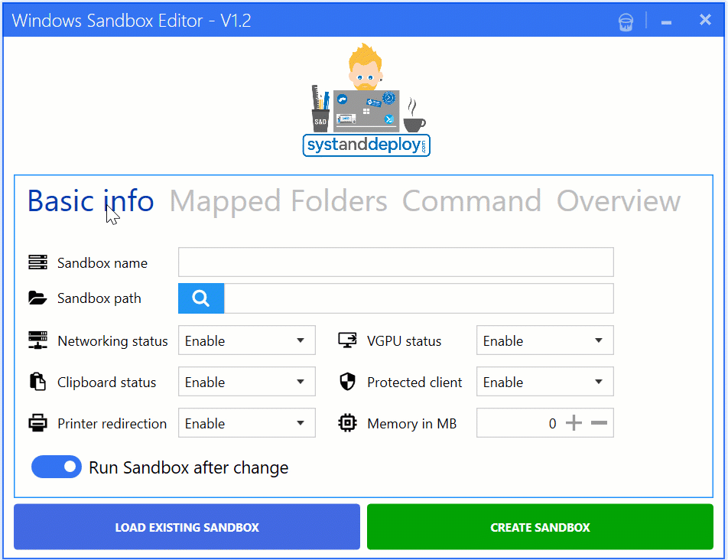
Task: Click Load Existing Sandbox
Action: click(187, 526)
